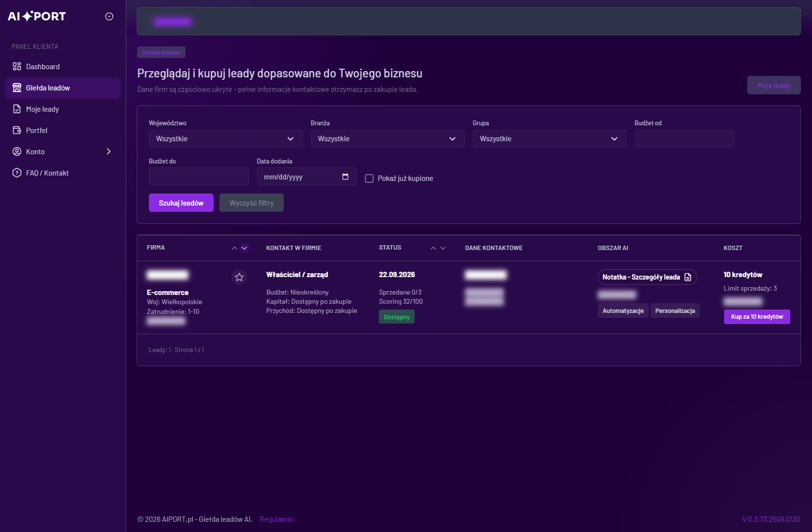
Task: Click Przychód: Dostępny po zakupie text
Action: (x=312, y=310)
